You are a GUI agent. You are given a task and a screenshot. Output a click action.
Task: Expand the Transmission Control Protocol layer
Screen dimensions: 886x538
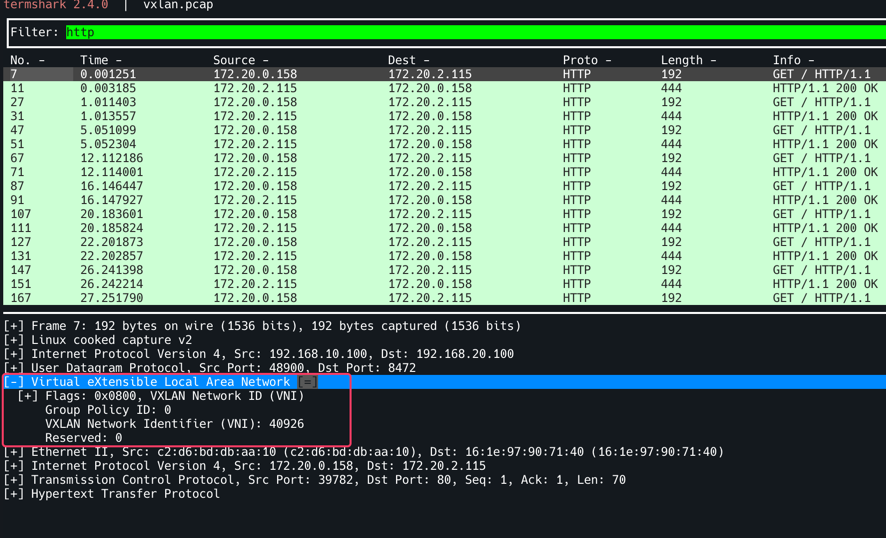coord(14,480)
